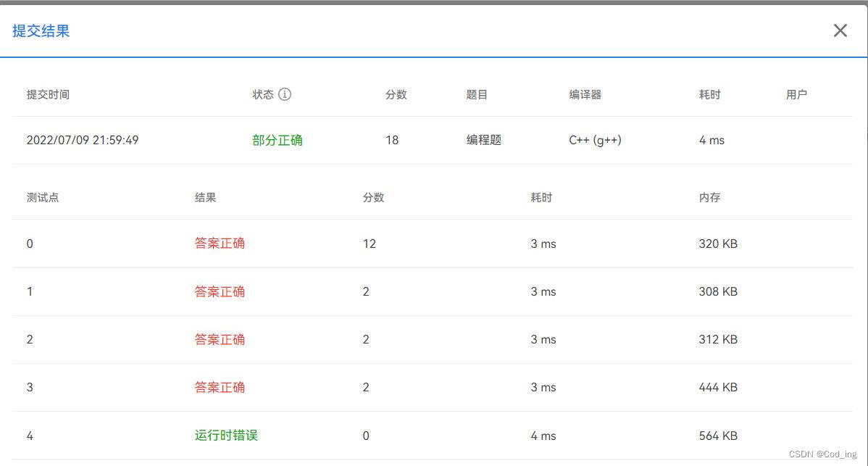Screen dimensions: 868x466
Task: Select the submission time 2022/07/09 21:59:49
Action: click(x=83, y=140)
